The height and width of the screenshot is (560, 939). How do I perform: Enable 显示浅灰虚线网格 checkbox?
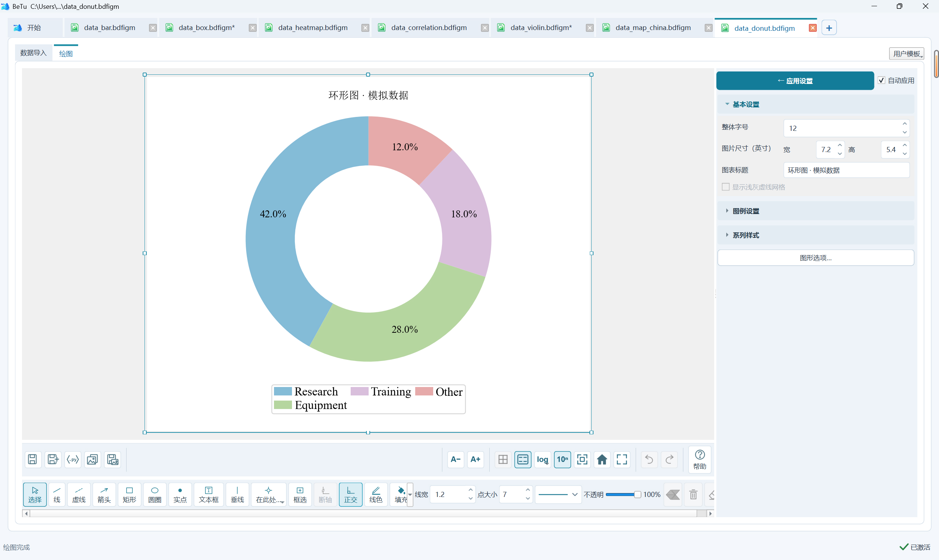pos(725,187)
